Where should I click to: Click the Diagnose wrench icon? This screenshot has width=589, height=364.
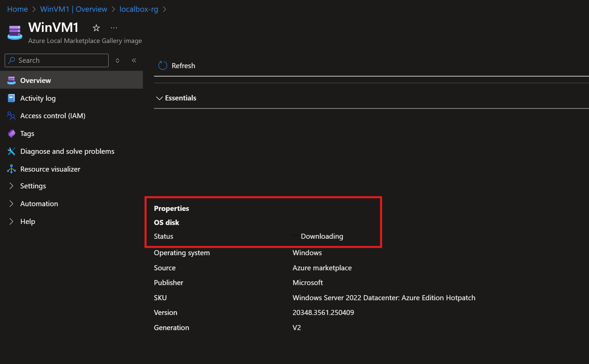(11, 151)
